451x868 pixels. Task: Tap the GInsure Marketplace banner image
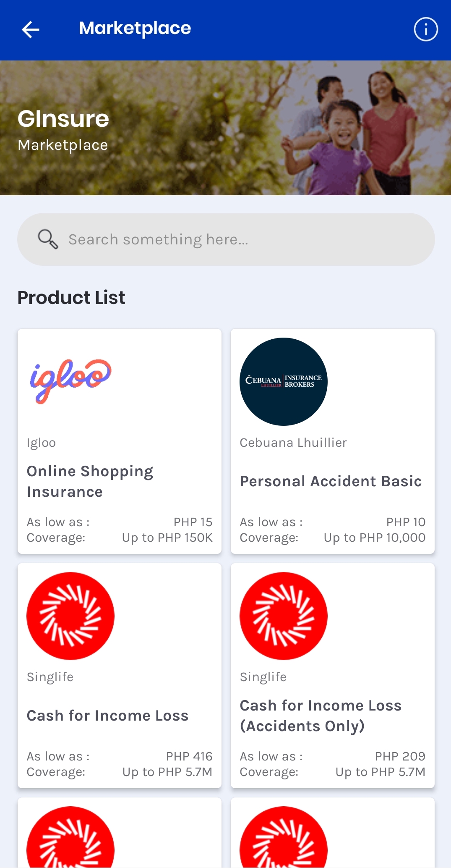pos(225,128)
